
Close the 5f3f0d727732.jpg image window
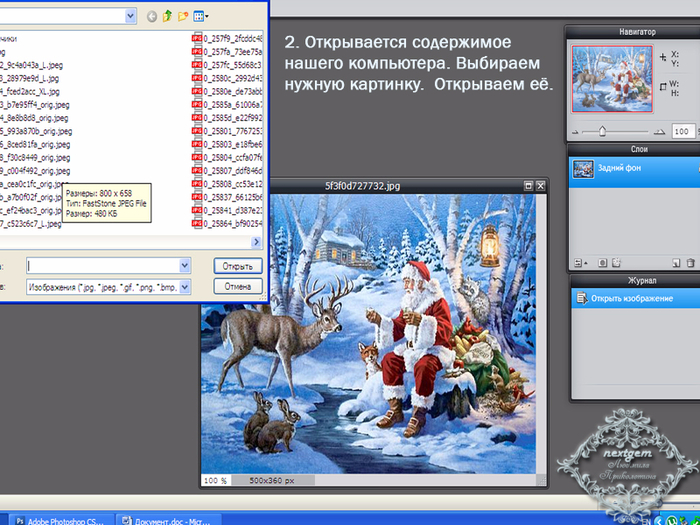(541, 186)
